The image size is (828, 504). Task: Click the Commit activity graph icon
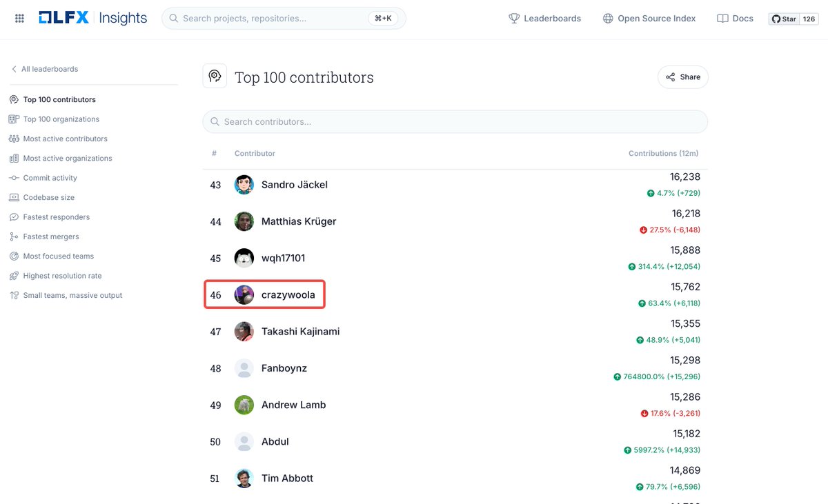pyautogui.click(x=13, y=178)
